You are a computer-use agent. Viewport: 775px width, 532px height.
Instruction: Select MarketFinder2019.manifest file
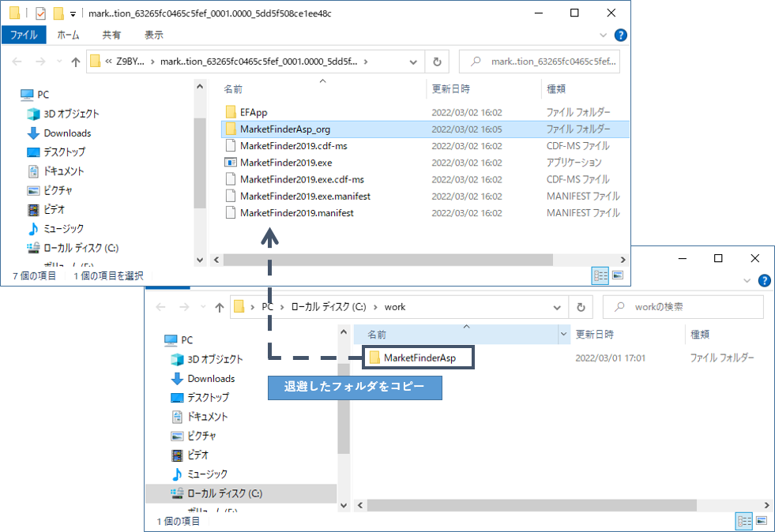[x=296, y=213]
